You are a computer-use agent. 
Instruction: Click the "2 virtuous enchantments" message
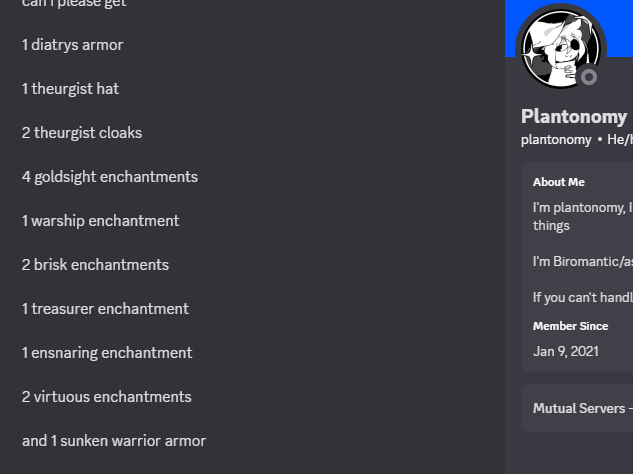106,397
